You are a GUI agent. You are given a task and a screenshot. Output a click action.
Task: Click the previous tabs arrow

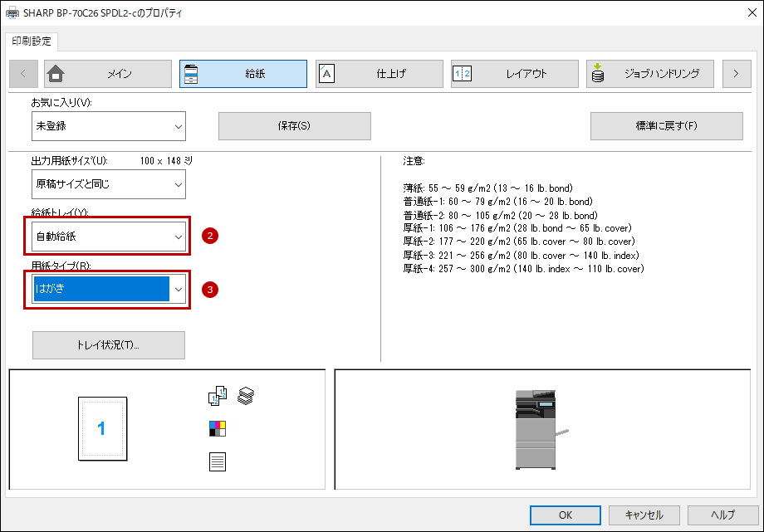(x=23, y=74)
